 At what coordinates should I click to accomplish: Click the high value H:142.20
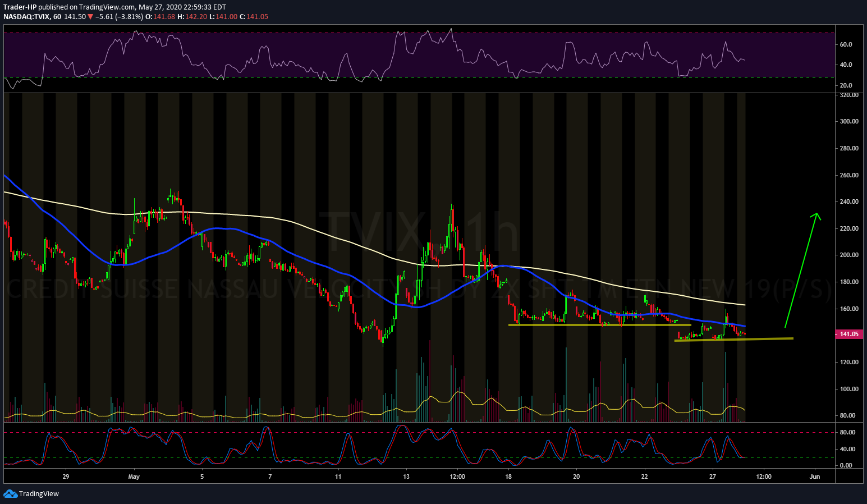pyautogui.click(x=192, y=17)
